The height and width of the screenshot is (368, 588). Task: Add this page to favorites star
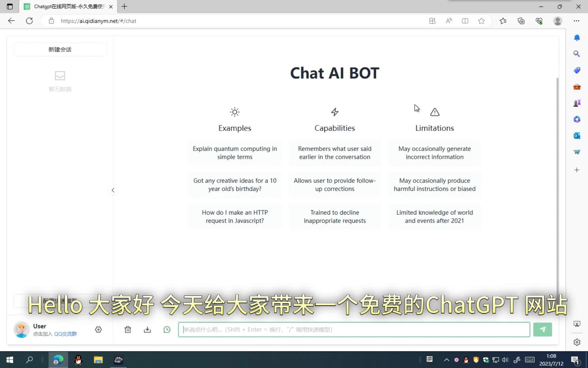(x=481, y=21)
